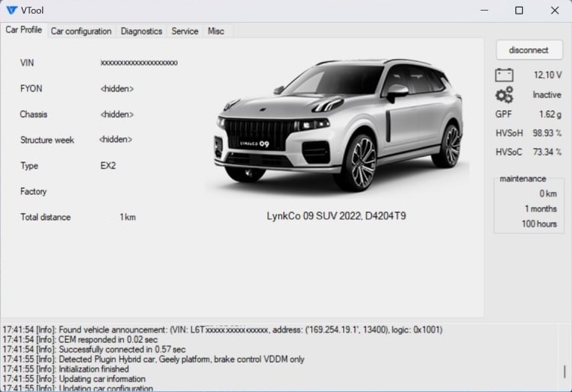Click the battery voltage icon
The image size is (572, 392).
tap(504, 75)
